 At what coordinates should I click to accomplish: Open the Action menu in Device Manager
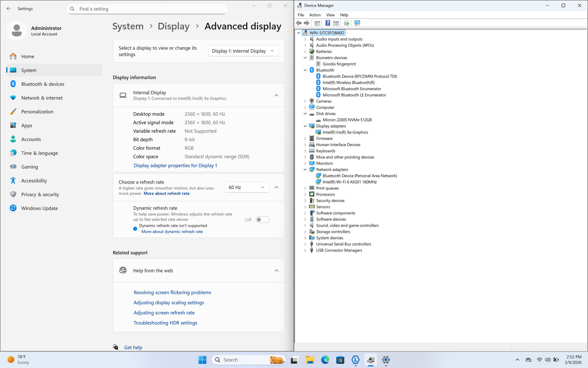(315, 15)
